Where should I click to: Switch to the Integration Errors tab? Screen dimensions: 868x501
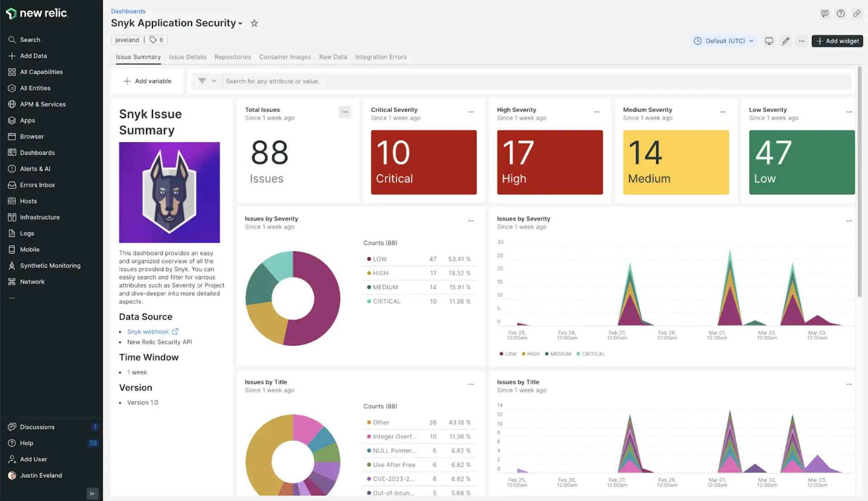381,57
